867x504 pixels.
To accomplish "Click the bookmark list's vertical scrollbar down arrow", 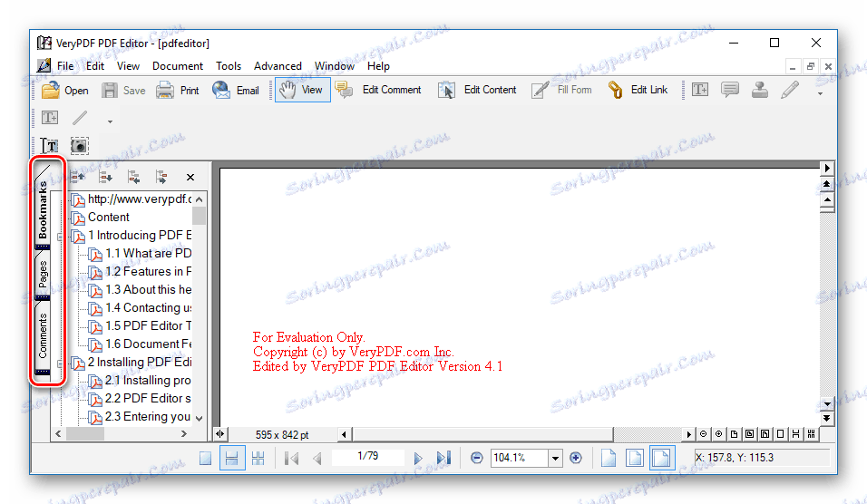I will [199, 419].
